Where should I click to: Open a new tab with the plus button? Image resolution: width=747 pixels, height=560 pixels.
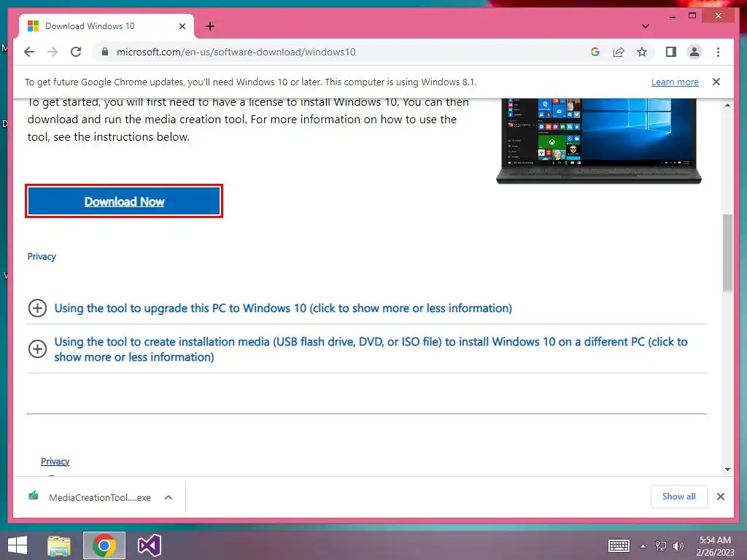210,26
